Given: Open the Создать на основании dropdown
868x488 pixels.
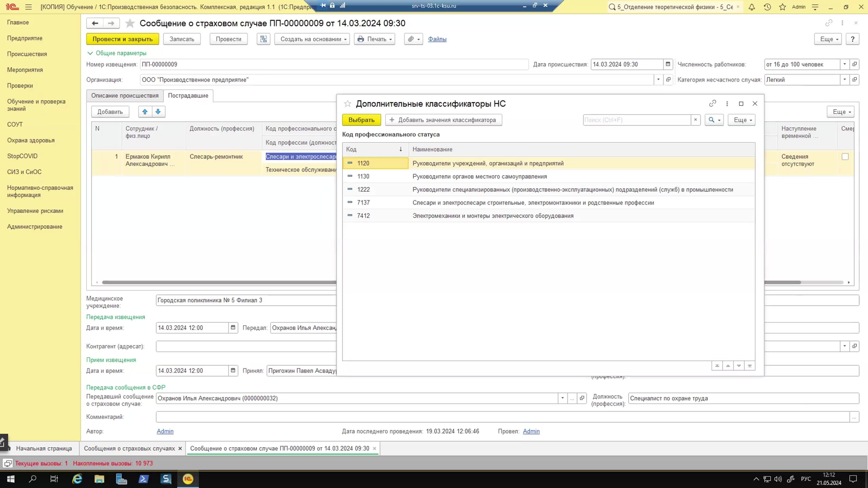Looking at the screenshot, I should click(x=312, y=39).
